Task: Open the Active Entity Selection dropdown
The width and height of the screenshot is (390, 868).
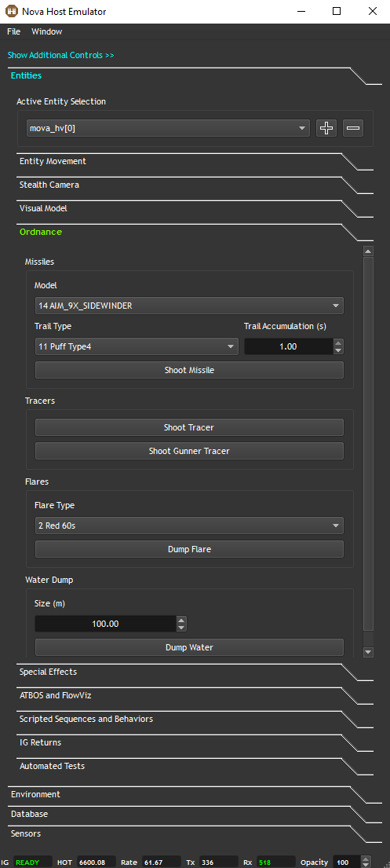Action: [168, 128]
